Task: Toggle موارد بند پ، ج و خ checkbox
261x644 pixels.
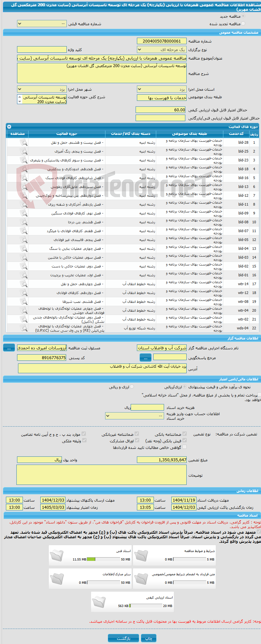Action: (x=84, y=434)
